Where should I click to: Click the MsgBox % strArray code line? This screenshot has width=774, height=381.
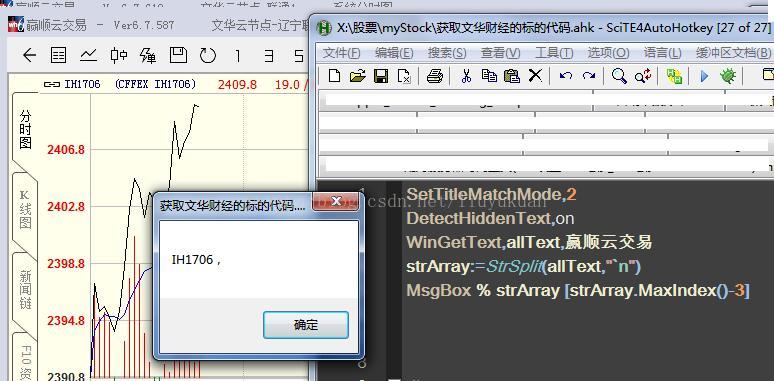tap(578, 291)
